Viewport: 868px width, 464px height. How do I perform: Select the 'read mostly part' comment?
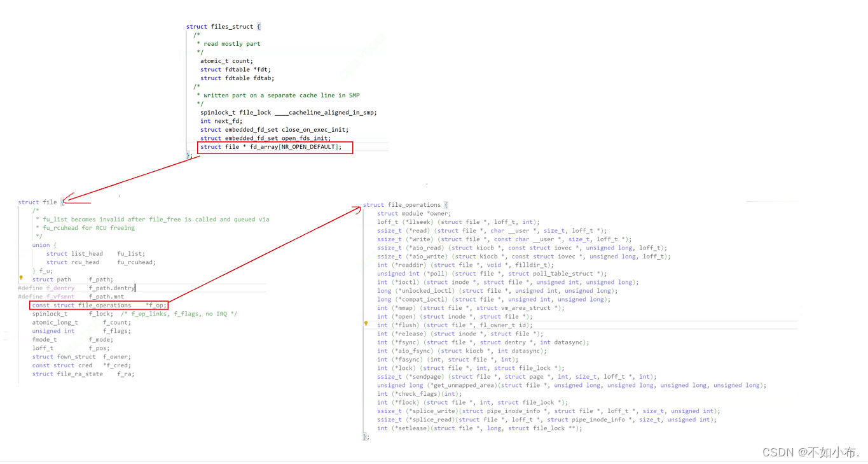tap(231, 44)
